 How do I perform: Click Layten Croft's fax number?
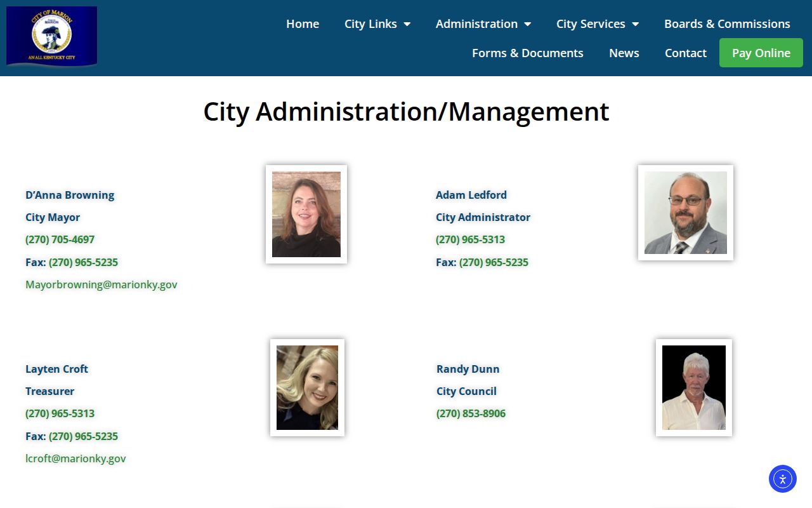83,436
